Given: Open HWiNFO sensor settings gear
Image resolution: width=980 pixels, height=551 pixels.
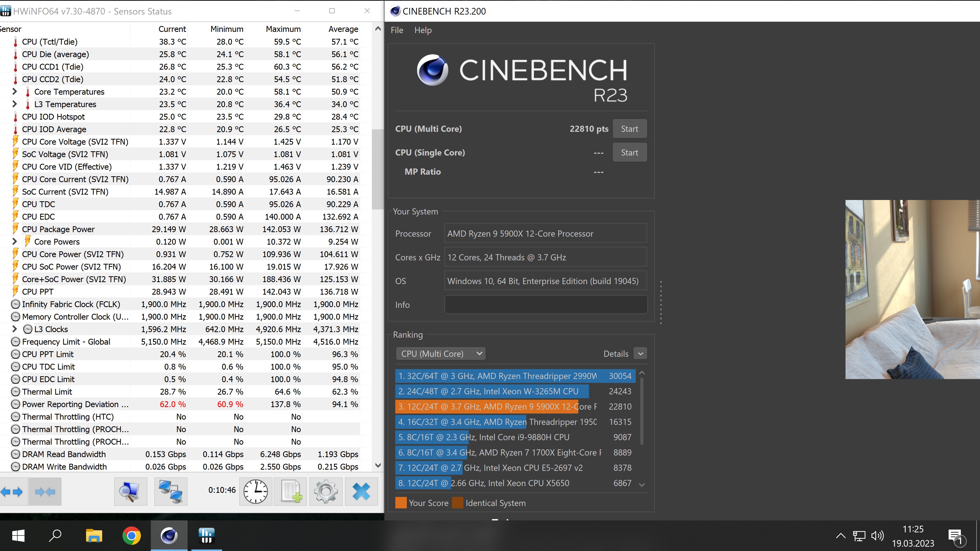Looking at the screenshot, I should coord(326,492).
